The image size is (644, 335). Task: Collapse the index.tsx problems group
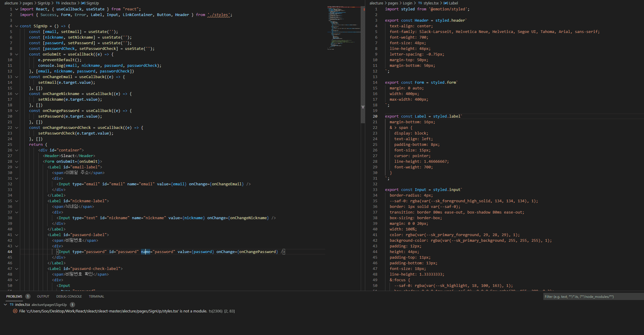(x=5, y=304)
